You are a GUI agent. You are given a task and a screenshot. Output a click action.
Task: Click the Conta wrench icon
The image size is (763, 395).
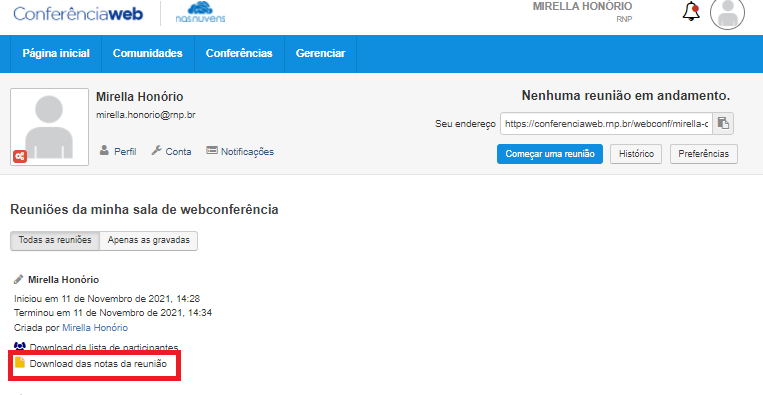pyautogui.click(x=156, y=150)
